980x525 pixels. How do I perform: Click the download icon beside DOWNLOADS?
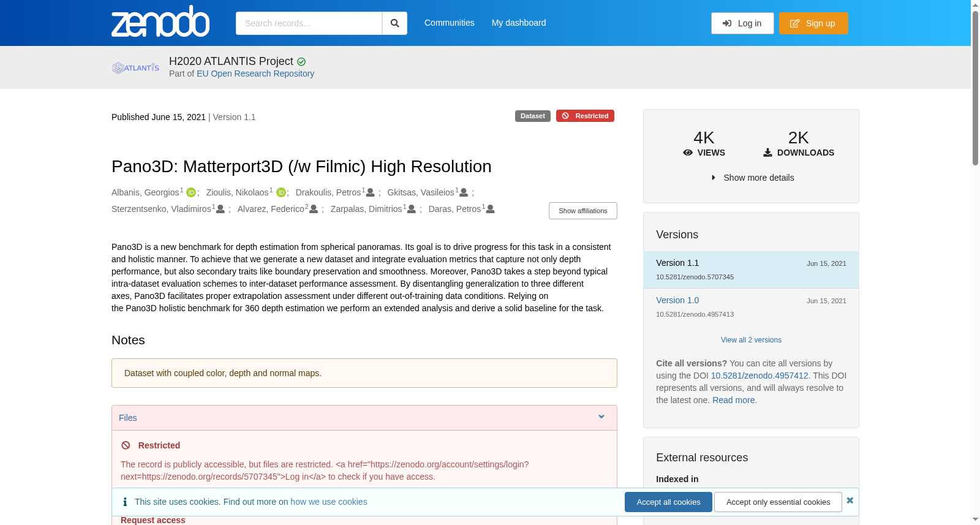[x=767, y=153]
